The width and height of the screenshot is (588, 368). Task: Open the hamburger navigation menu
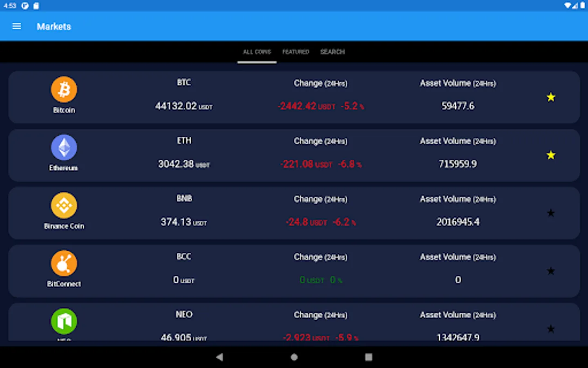tap(17, 26)
